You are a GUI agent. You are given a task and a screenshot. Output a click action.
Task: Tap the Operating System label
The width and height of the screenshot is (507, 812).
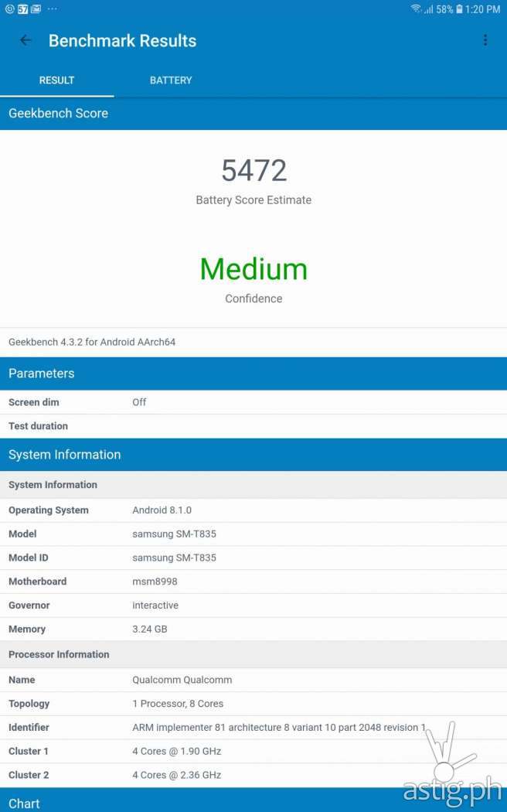pyautogui.click(x=49, y=510)
